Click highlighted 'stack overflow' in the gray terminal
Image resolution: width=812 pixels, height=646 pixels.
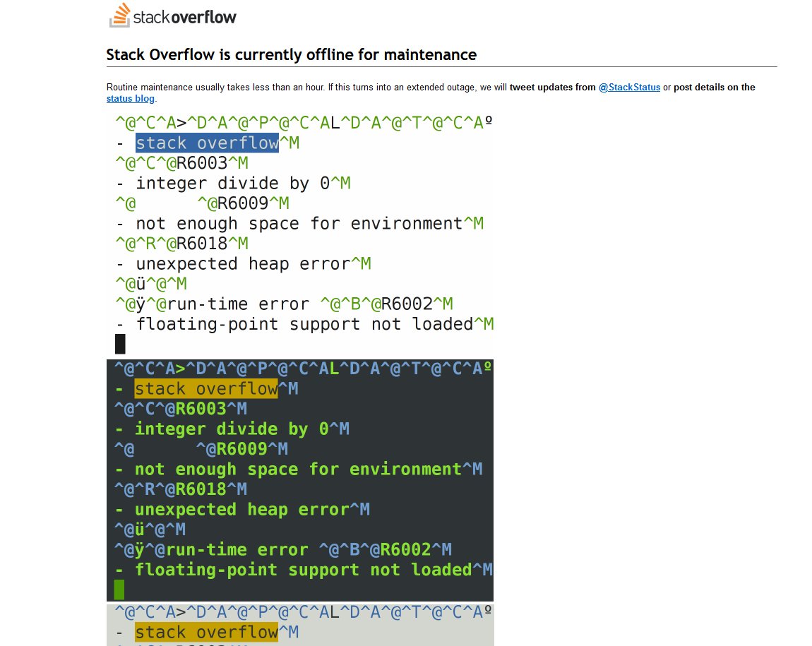(x=207, y=633)
